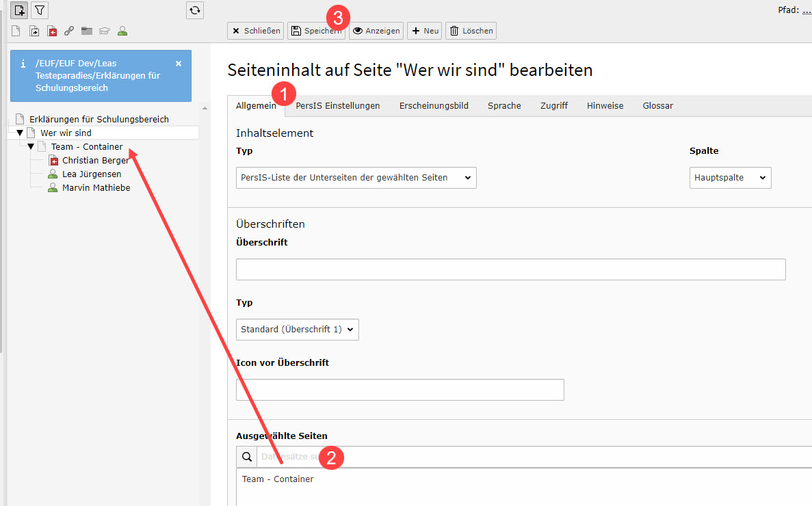Click the red shortcut page type icon
Viewport: 812px width, 506px height.
point(52,31)
